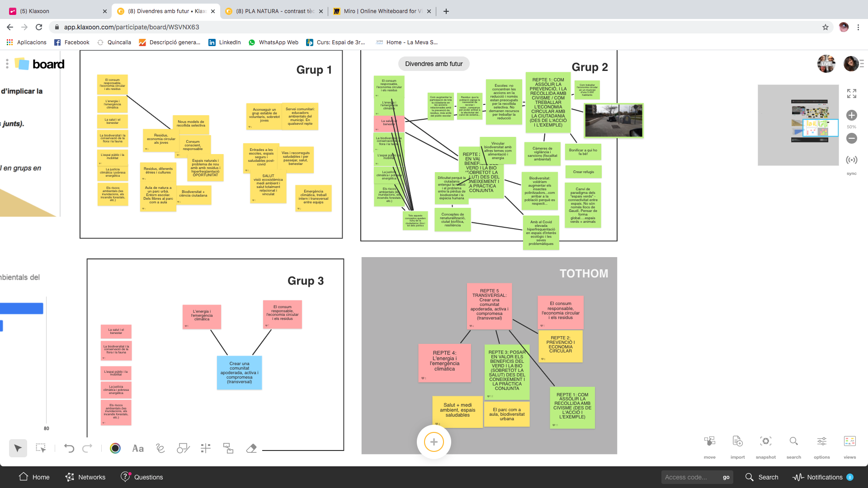Activate the rectangular selection tool
The height and width of the screenshot is (488, 868).
41,448
